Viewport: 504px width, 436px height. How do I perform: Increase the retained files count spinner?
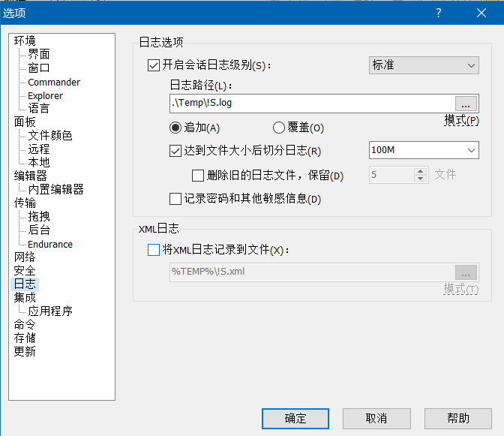[421, 171]
